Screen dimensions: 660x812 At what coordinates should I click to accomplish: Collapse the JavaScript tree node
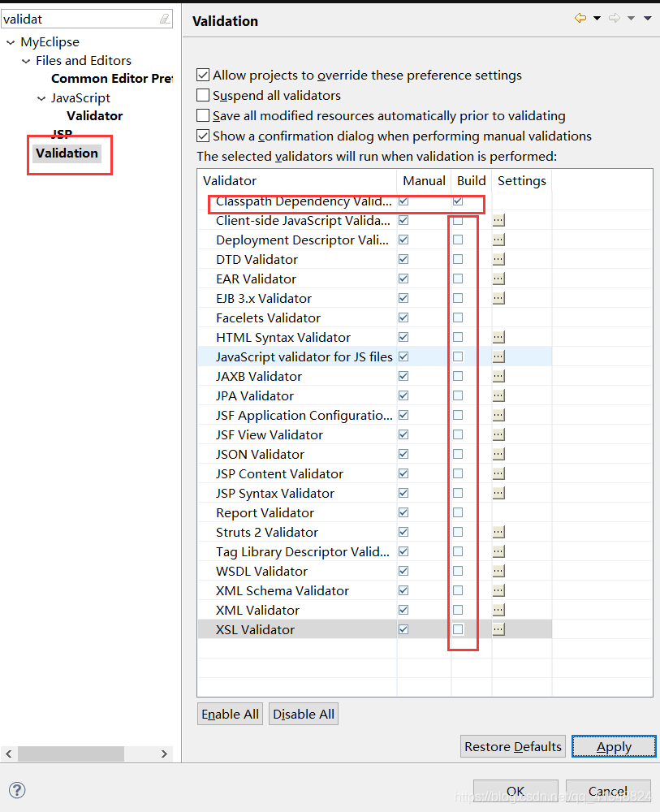pyautogui.click(x=41, y=98)
